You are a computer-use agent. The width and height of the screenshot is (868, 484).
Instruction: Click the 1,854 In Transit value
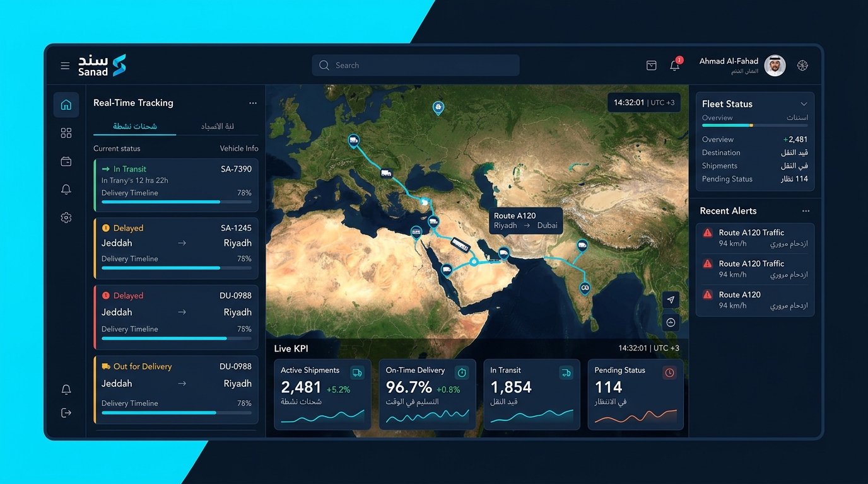[x=511, y=387]
